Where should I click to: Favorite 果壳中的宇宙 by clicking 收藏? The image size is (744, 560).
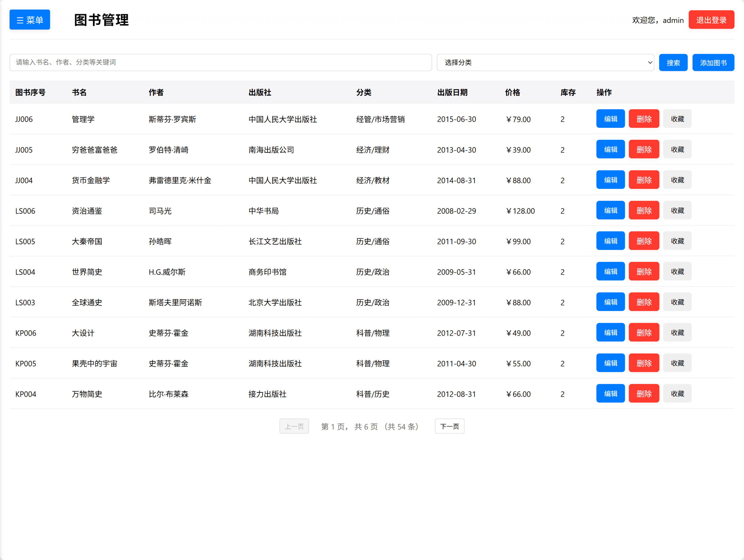pos(677,363)
